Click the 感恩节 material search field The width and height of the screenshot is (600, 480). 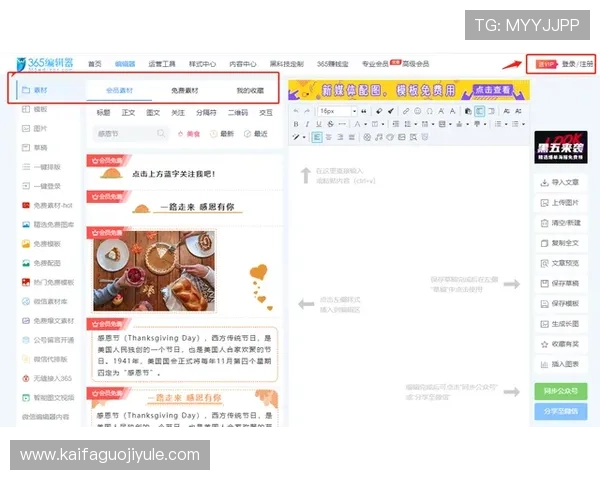(130, 134)
